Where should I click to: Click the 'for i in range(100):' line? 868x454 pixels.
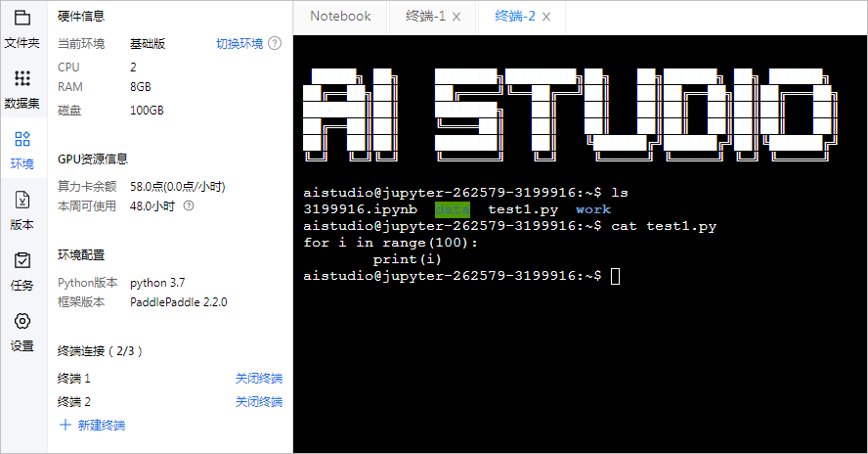pyautogui.click(x=390, y=243)
